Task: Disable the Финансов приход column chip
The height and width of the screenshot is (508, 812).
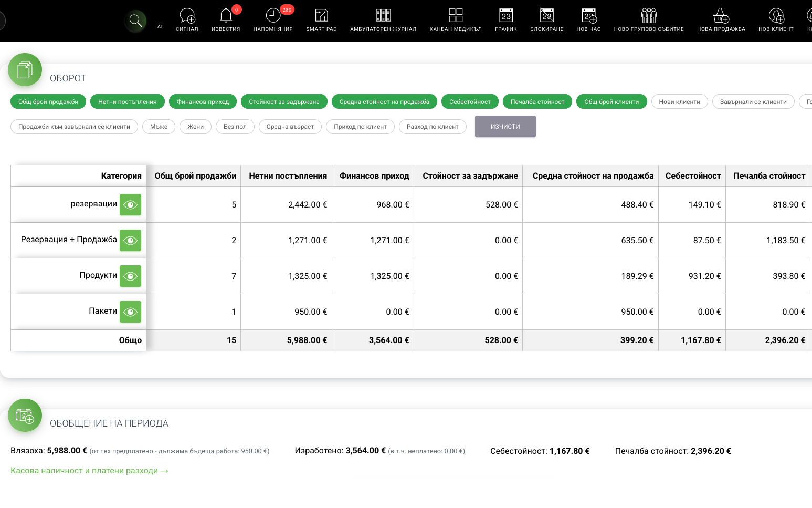Action: pos(203,102)
